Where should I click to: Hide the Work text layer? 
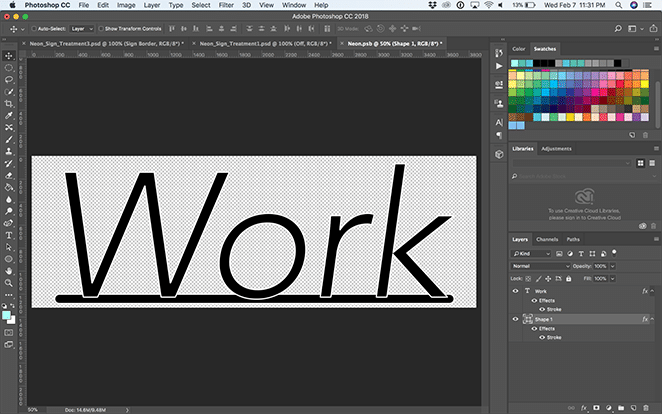tap(516, 291)
